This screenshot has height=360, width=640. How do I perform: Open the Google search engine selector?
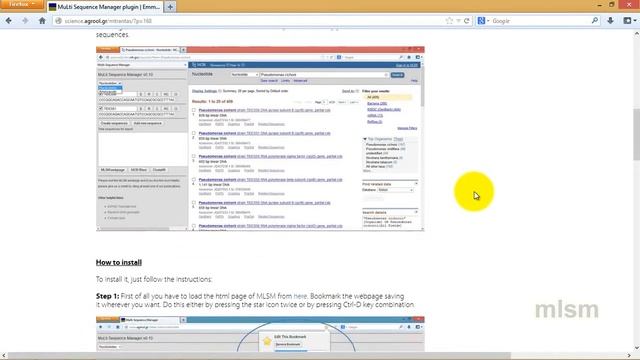(x=483, y=21)
